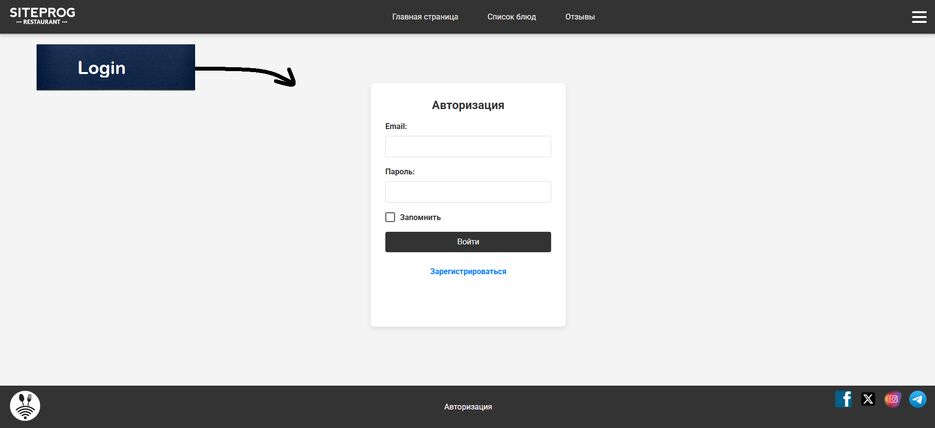This screenshot has height=428, width=935.
Task: Click the Email: field label
Action: 396,126
